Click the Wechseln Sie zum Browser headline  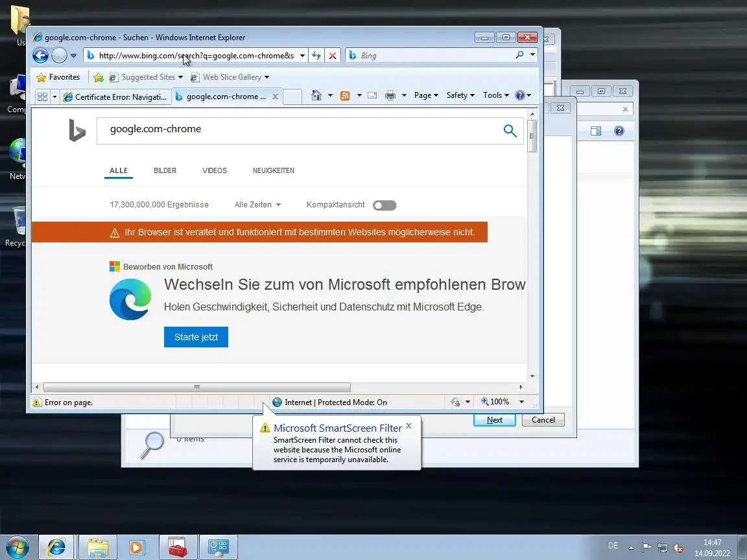pyautogui.click(x=344, y=285)
